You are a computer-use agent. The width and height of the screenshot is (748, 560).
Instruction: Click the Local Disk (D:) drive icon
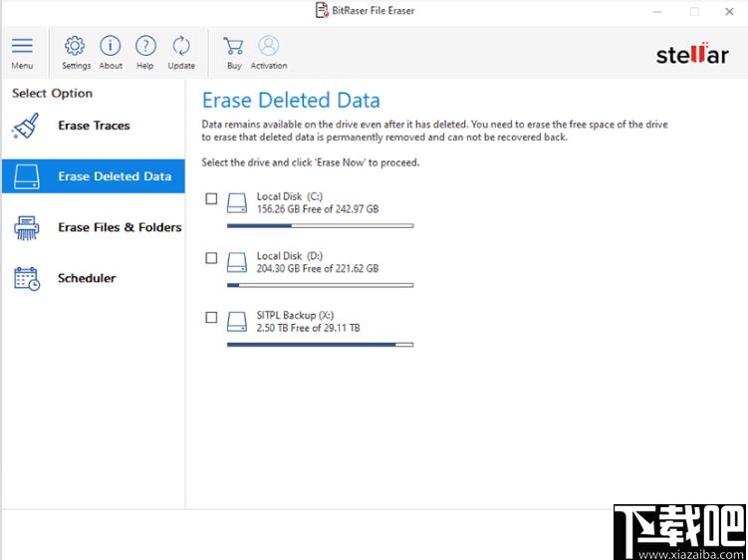click(237, 262)
